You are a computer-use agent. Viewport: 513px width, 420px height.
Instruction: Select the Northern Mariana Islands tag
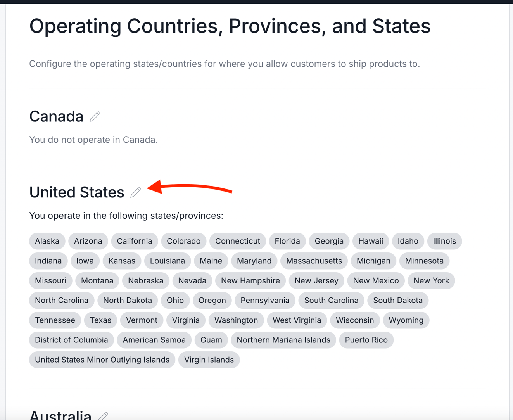click(x=283, y=340)
